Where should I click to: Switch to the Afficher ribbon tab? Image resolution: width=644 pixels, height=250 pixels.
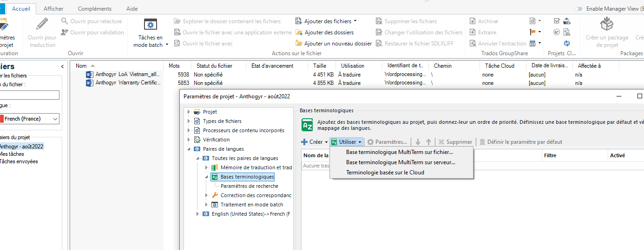53,9
